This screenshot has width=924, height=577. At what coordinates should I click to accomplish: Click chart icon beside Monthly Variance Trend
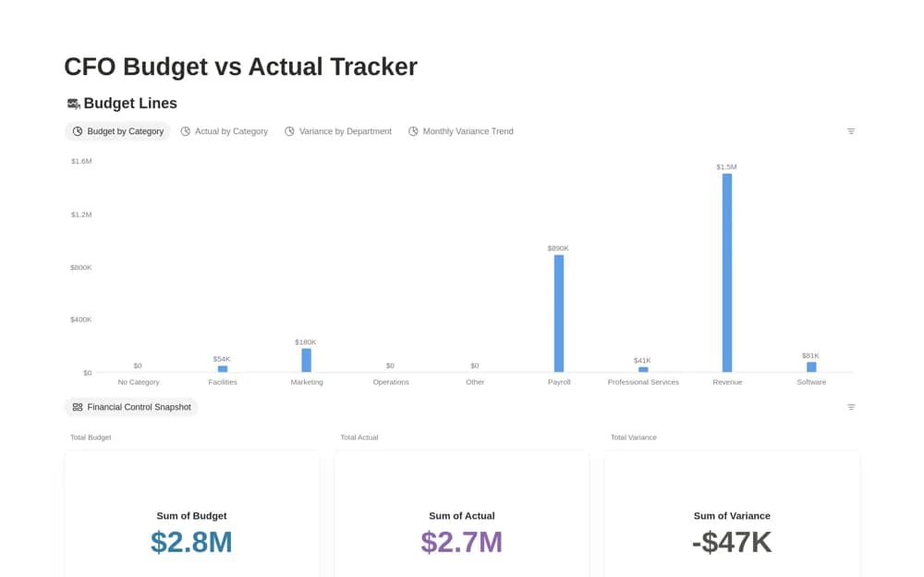[413, 131]
